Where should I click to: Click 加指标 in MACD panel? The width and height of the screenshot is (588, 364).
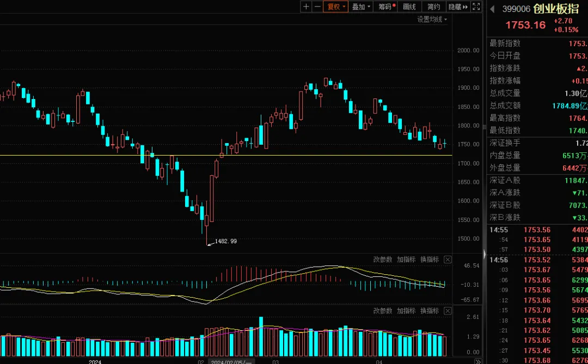click(406, 260)
